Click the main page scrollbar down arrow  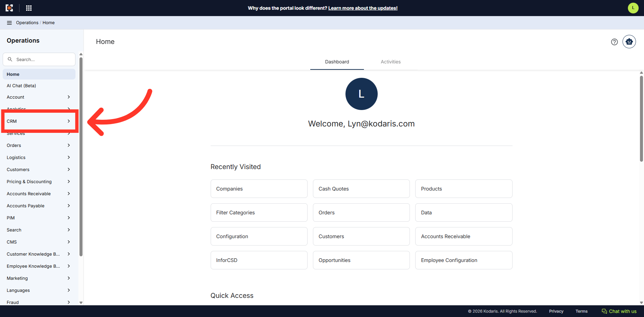[641, 303]
